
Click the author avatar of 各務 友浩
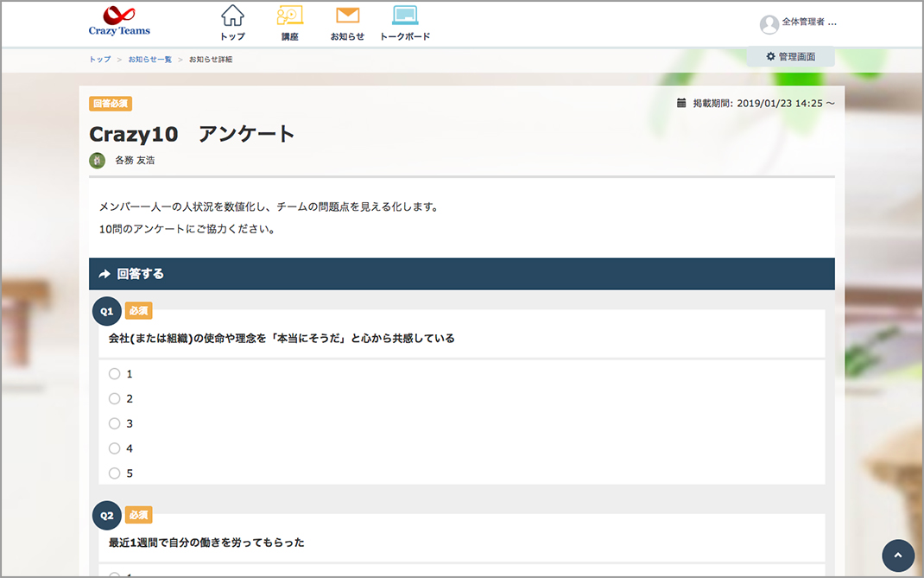point(98,161)
